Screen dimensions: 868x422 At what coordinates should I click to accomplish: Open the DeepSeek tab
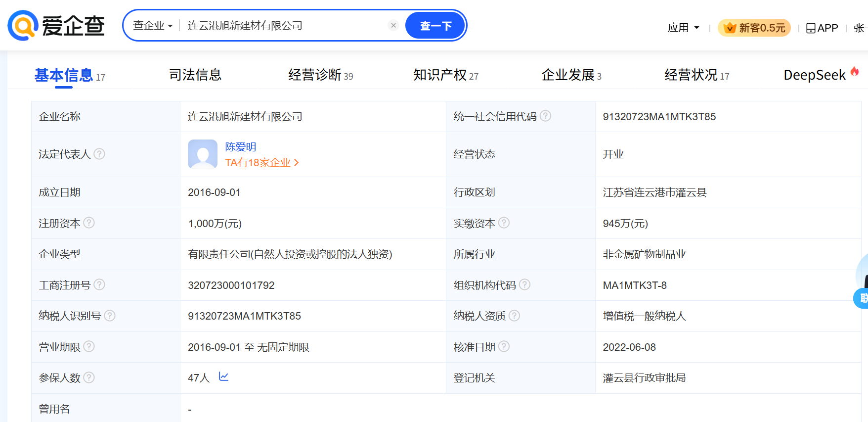815,75
